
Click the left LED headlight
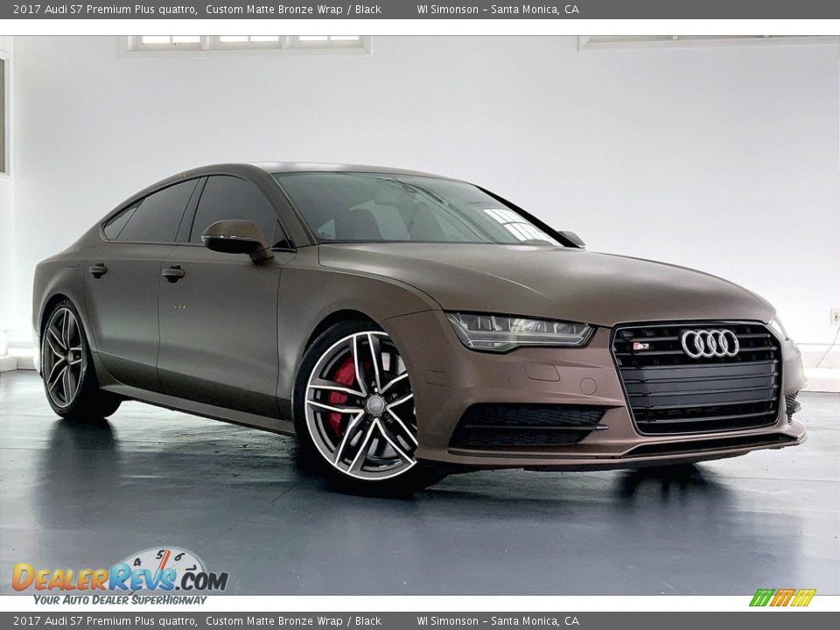[x=517, y=332]
